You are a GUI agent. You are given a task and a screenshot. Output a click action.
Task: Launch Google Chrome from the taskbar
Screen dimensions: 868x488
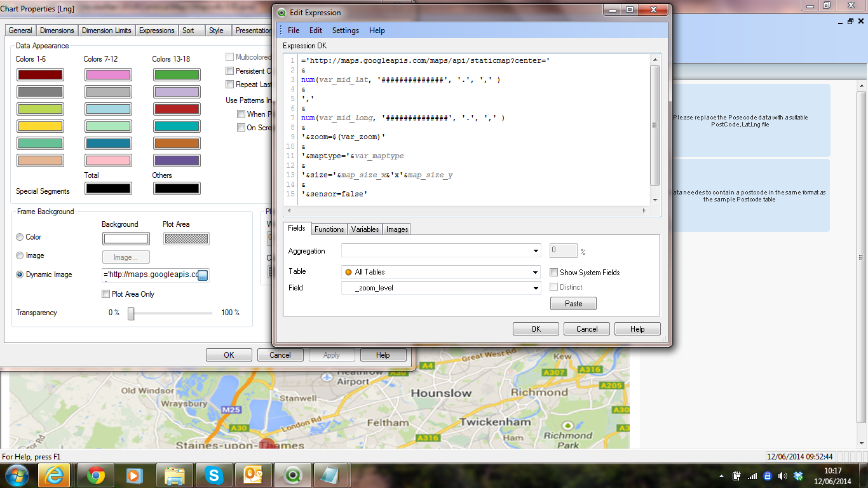click(x=96, y=475)
